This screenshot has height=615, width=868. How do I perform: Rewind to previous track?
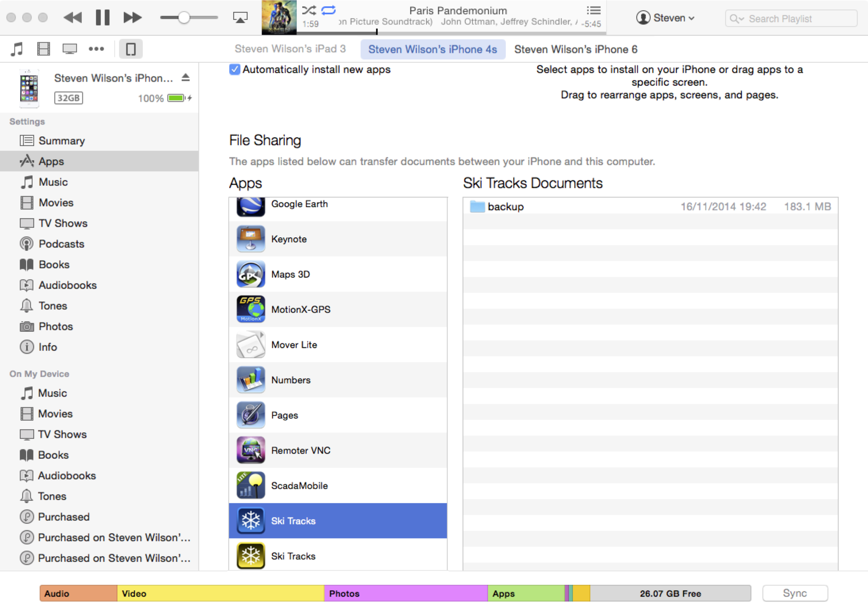click(73, 17)
